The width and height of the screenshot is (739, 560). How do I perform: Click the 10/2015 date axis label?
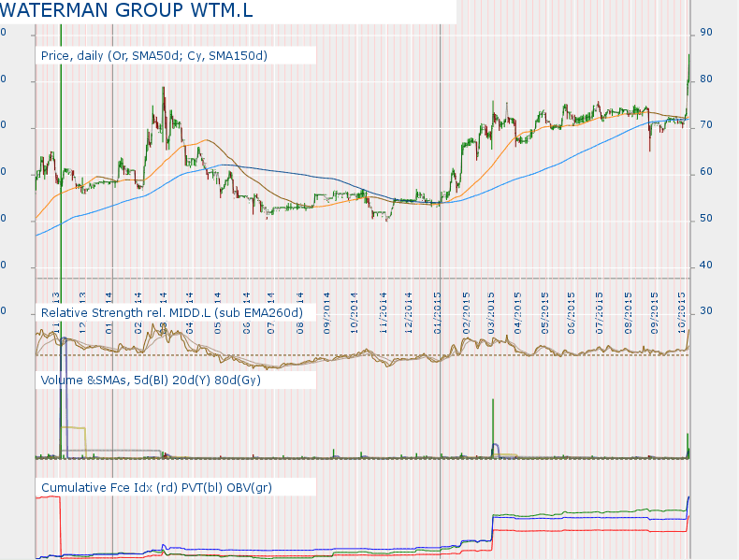pyautogui.click(x=682, y=313)
